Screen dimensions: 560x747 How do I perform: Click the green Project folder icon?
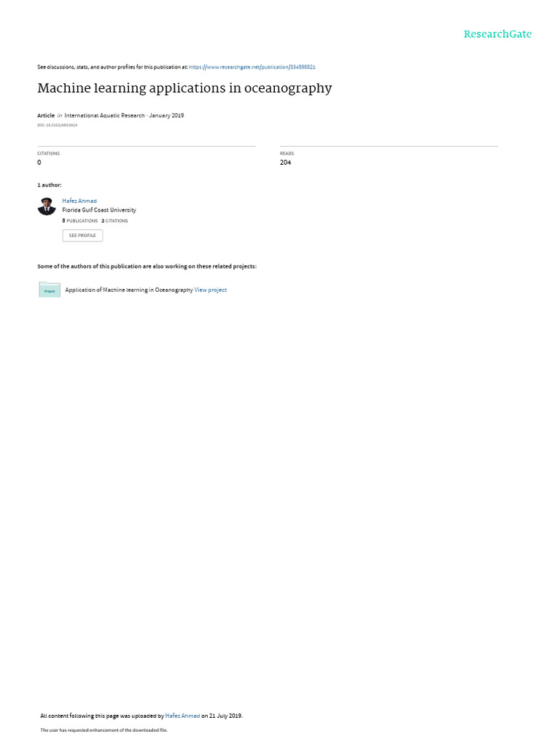tap(50, 290)
